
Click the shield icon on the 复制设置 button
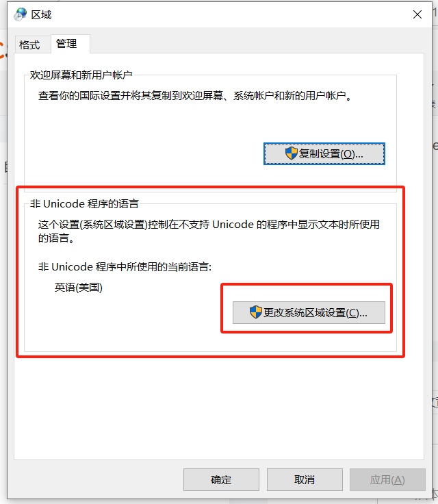[x=292, y=153]
